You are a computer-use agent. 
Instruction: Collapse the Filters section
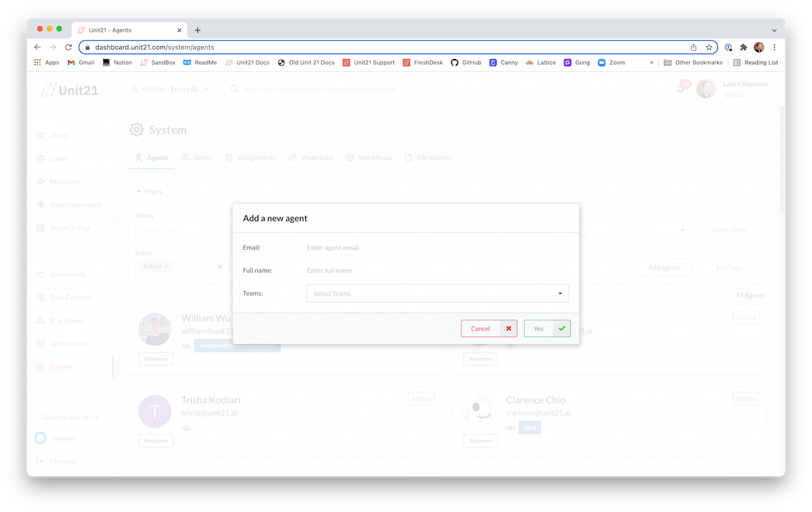point(150,192)
